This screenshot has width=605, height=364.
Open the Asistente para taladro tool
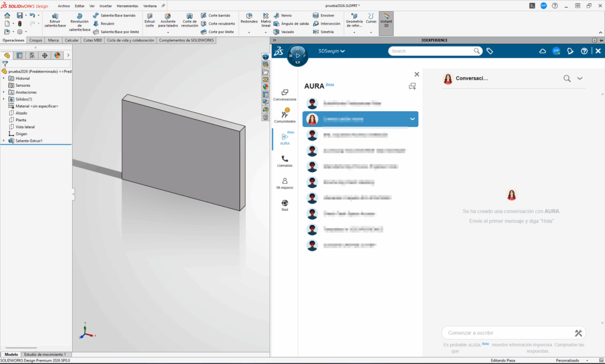[168, 20]
